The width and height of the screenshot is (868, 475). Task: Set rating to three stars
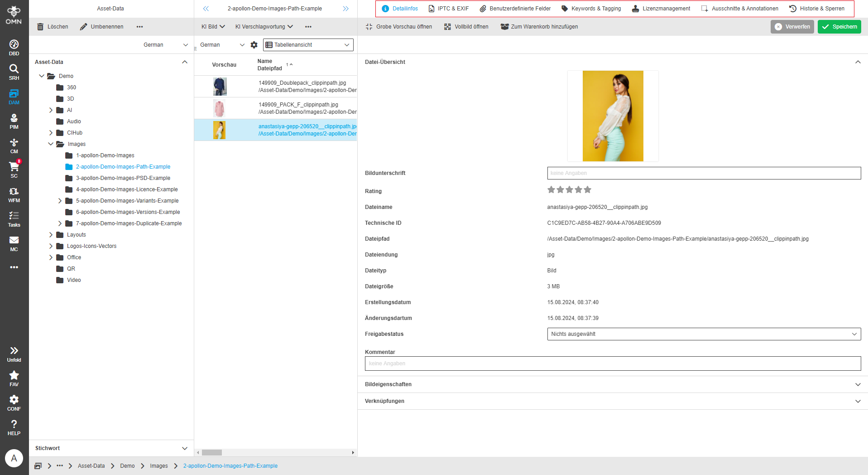pyautogui.click(x=569, y=190)
